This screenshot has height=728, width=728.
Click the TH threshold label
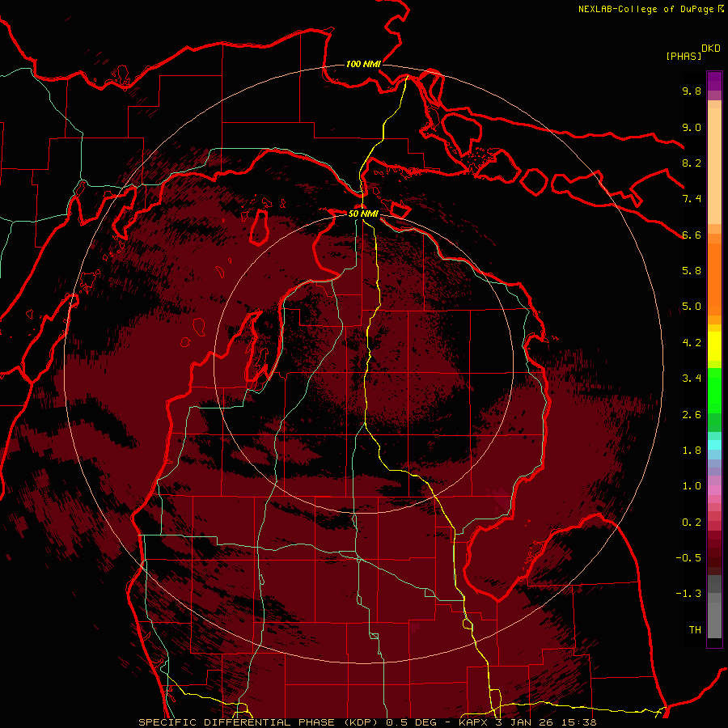695,630
